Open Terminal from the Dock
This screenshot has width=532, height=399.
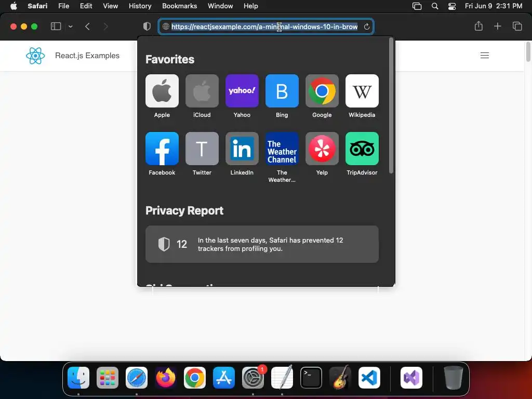pyautogui.click(x=311, y=378)
